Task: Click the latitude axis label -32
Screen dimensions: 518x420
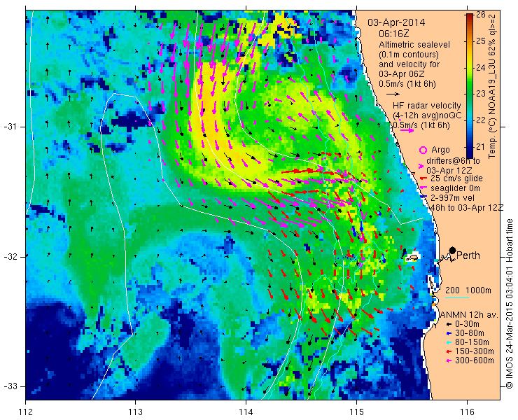Action: (10, 257)
